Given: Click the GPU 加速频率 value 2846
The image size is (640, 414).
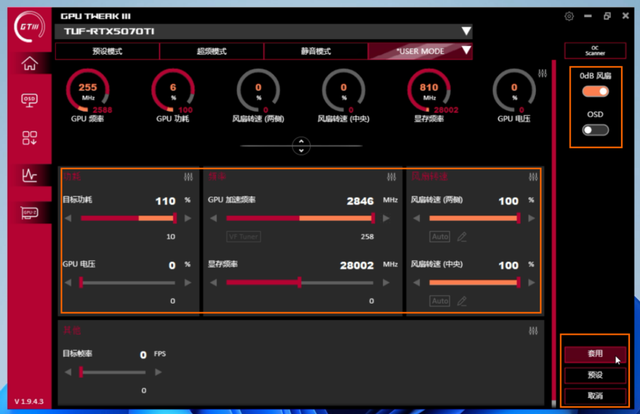Looking at the screenshot, I should click(360, 201).
